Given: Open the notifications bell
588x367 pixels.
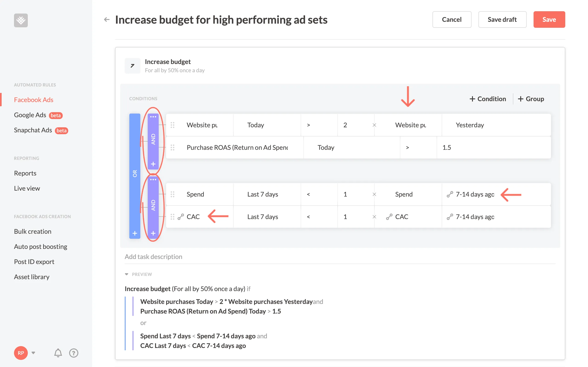Looking at the screenshot, I should click(58, 353).
